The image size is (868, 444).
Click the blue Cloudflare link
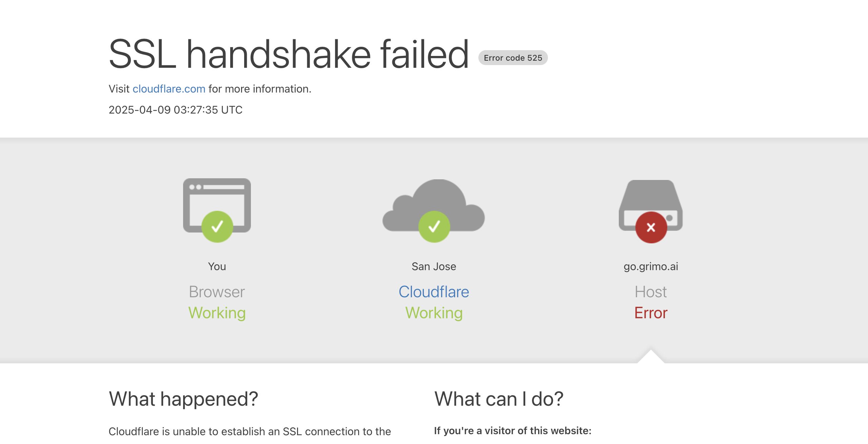[x=434, y=292]
